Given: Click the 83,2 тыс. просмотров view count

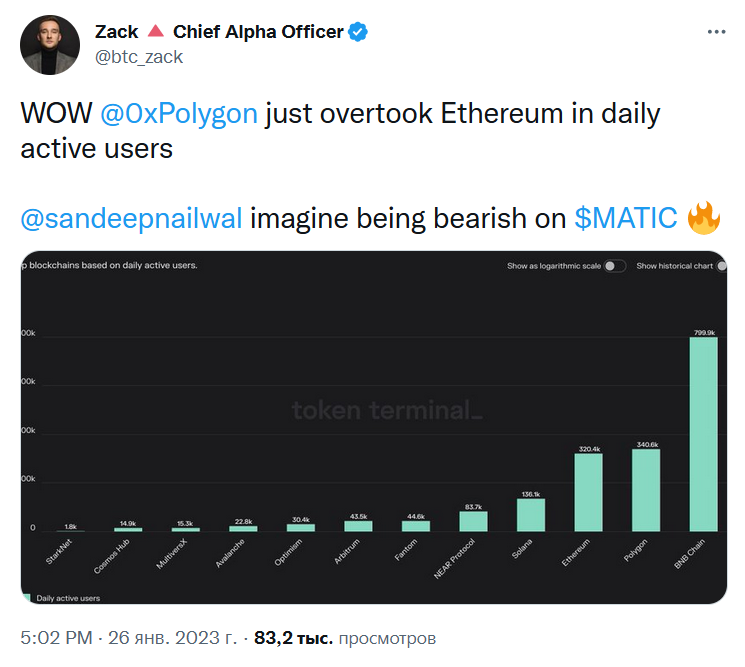Looking at the screenshot, I should click(345, 637).
